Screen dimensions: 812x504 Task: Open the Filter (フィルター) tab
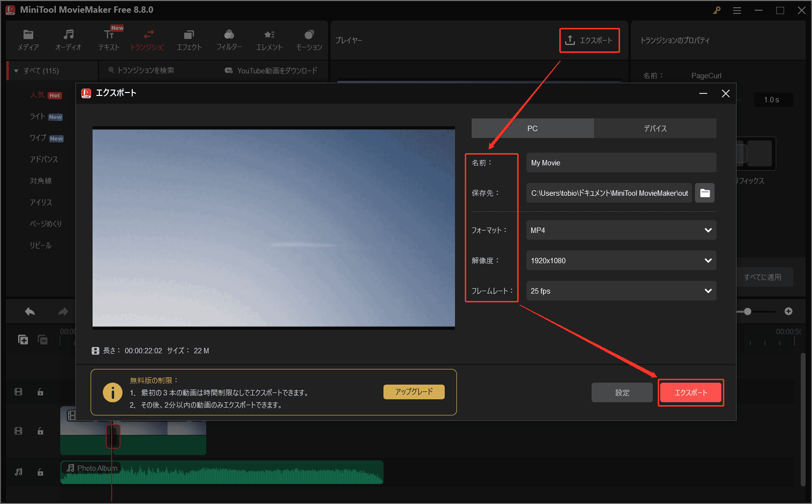pyautogui.click(x=229, y=40)
